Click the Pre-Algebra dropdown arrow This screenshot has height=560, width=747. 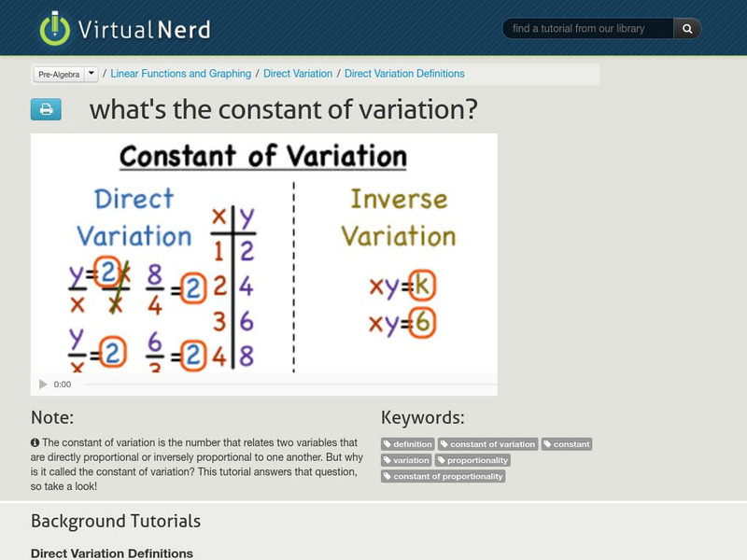coord(91,74)
